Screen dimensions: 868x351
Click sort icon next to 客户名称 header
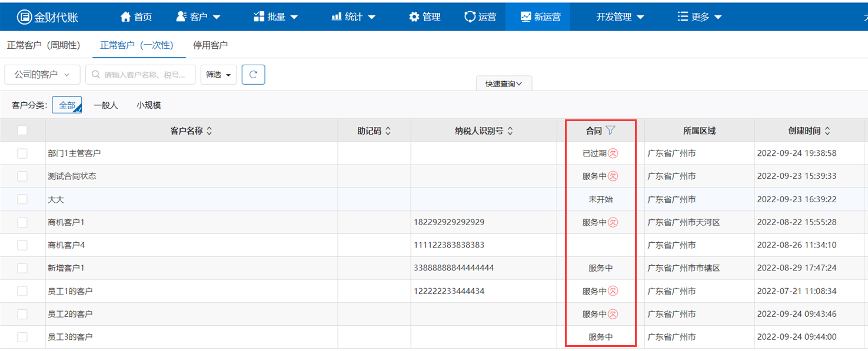click(209, 131)
